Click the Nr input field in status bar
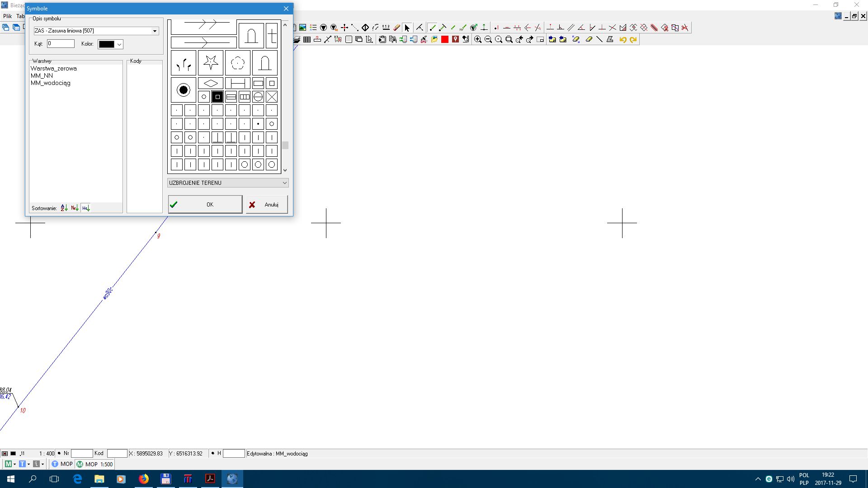Image resolution: width=868 pixels, height=488 pixels. point(82,453)
